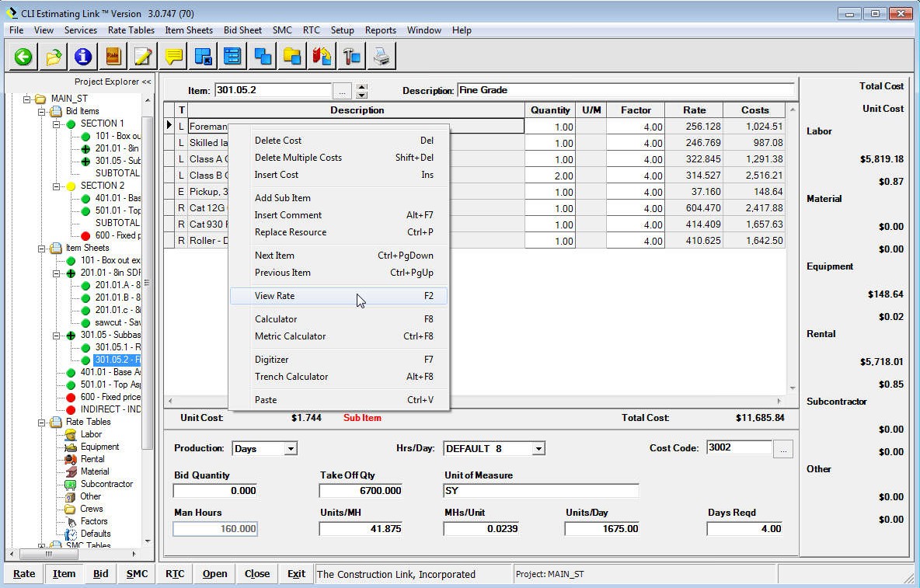
Task: Click the green Subcontractor icon in tree
Action: click(71, 484)
